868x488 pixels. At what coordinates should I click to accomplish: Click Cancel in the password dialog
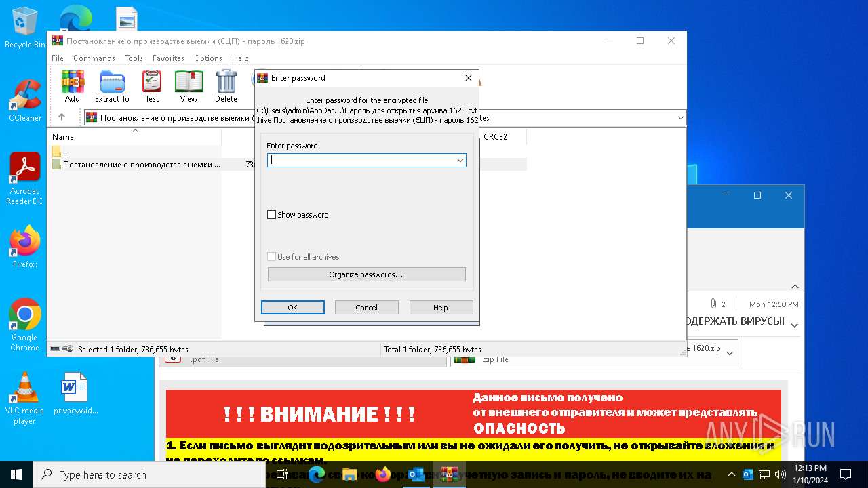(367, 308)
